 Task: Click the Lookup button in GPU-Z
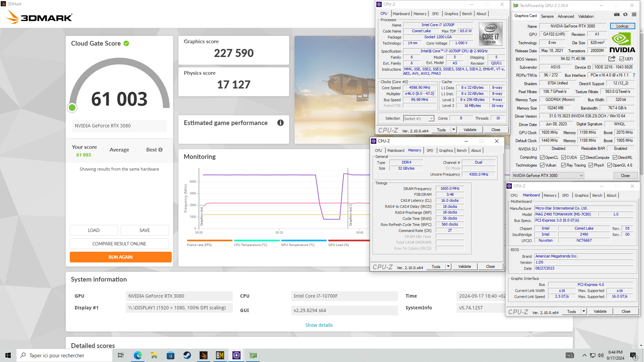(622, 26)
